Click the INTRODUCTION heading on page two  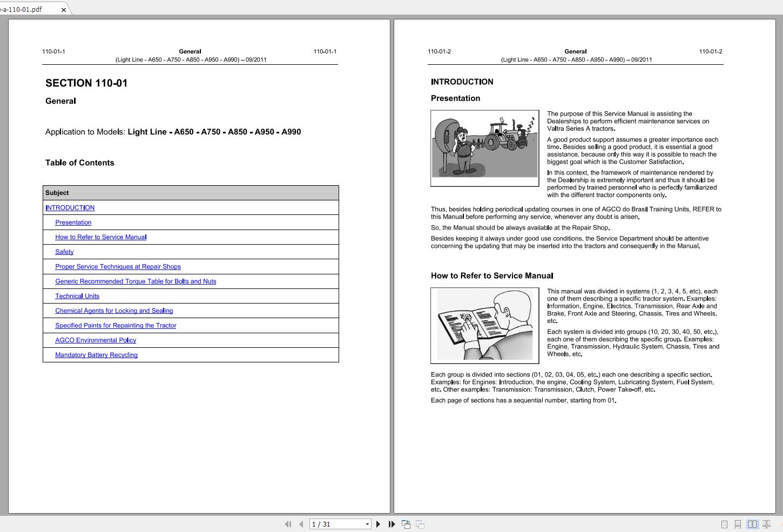(x=462, y=82)
